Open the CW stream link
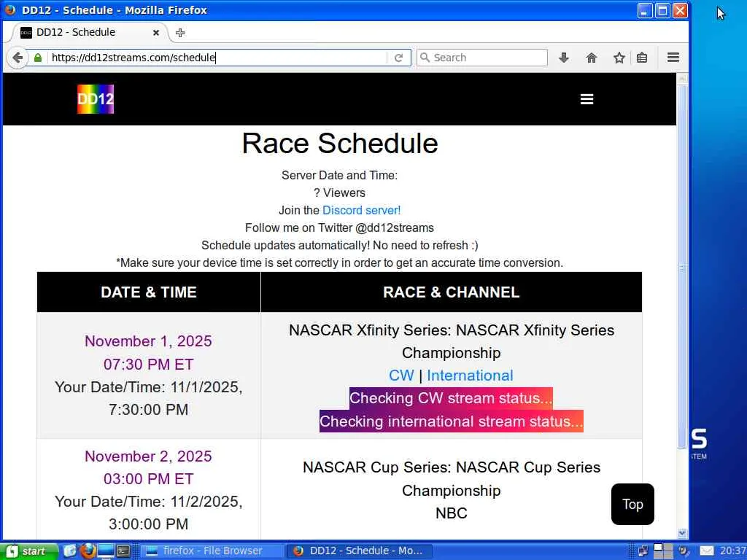 [x=402, y=376]
